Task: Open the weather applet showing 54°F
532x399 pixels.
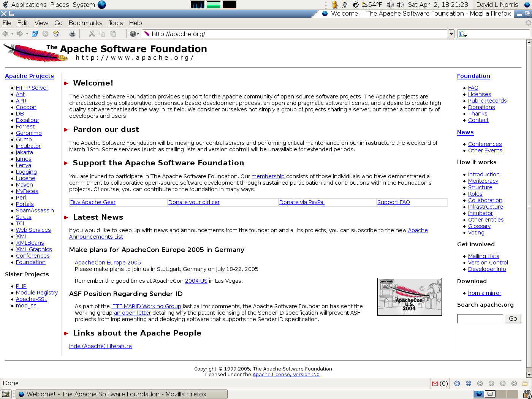Action: coord(371,5)
